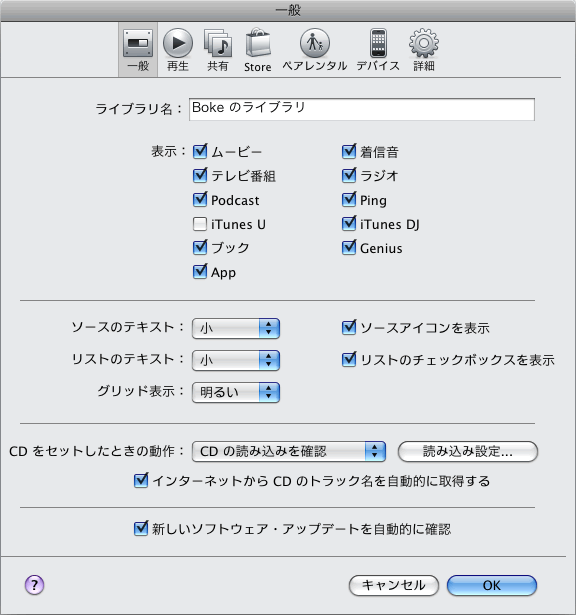576x615 pixels.
Task: Open the 一般 (General) preferences pane
Action: 138,50
